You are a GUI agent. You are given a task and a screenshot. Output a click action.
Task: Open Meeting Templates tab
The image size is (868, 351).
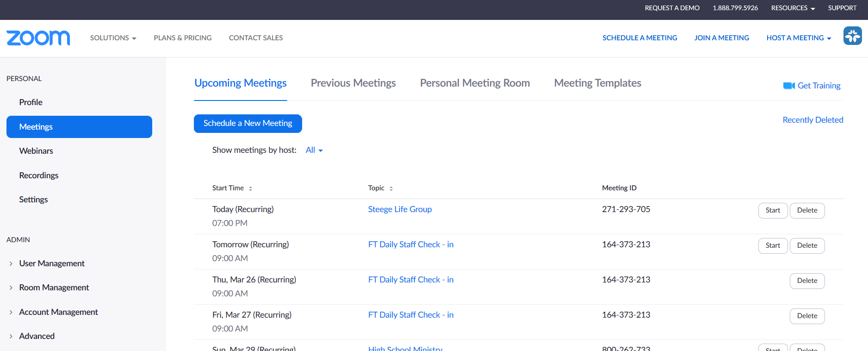coord(598,83)
